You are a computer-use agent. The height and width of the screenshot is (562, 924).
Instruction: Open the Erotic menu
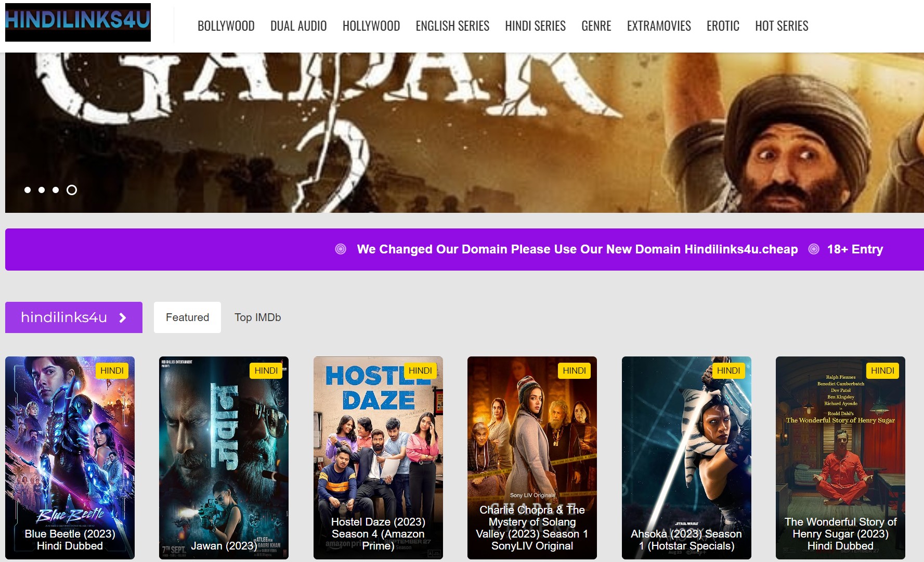(x=723, y=26)
